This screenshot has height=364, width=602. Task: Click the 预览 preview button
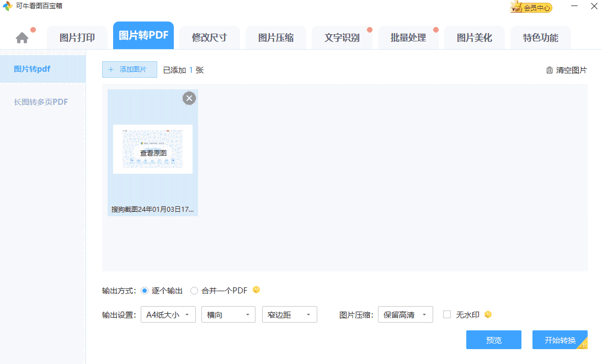point(493,340)
